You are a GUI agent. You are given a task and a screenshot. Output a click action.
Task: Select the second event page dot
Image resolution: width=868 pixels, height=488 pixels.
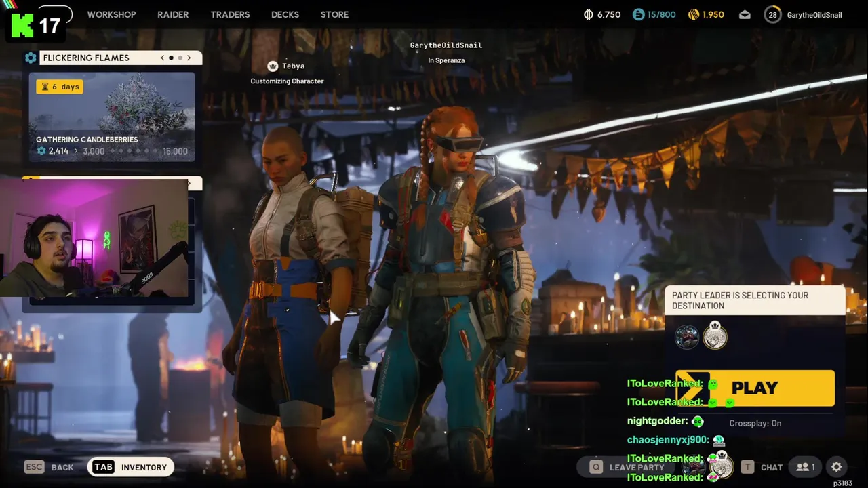tap(180, 58)
